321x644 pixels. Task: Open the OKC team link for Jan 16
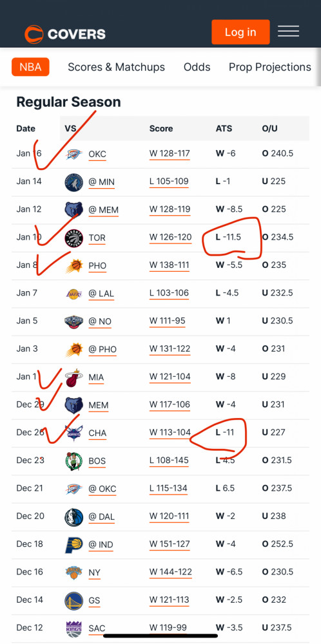[97, 155]
